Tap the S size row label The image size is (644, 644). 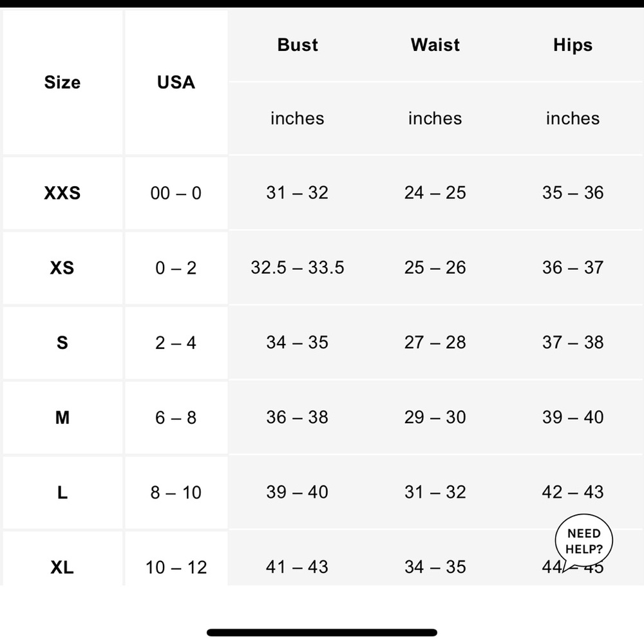62,343
